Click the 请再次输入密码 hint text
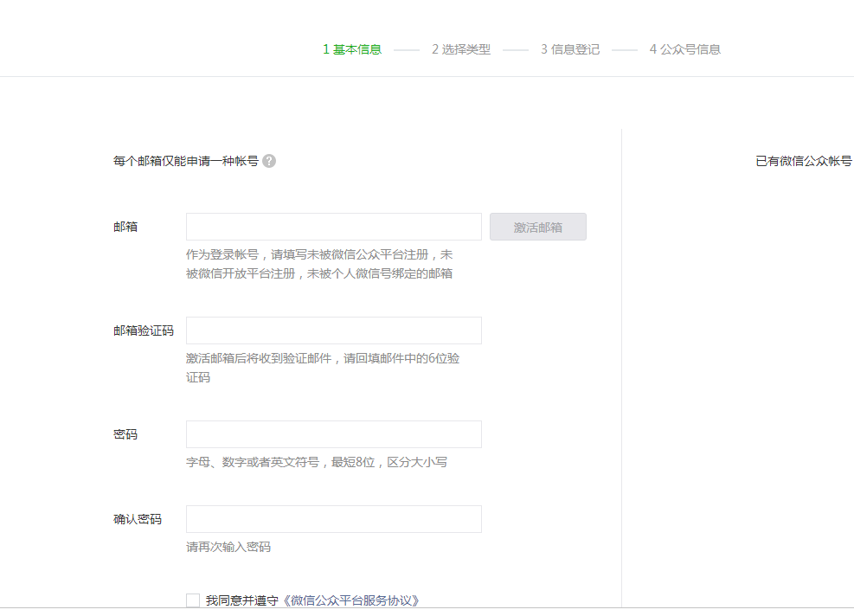Image resolution: width=854 pixels, height=616 pixels. click(x=228, y=547)
